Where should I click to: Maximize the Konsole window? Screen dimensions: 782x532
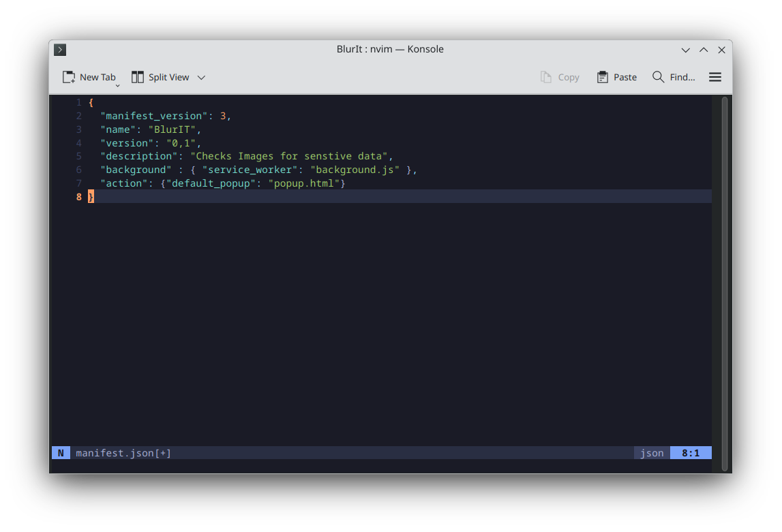click(704, 50)
